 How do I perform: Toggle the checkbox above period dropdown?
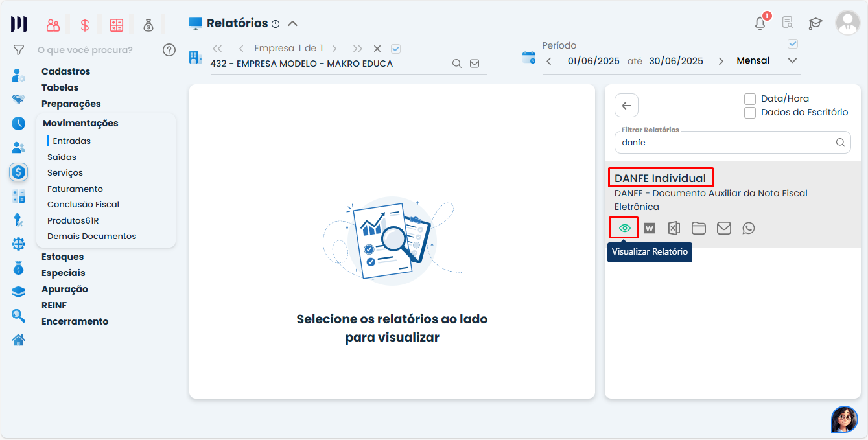[x=792, y=44]
